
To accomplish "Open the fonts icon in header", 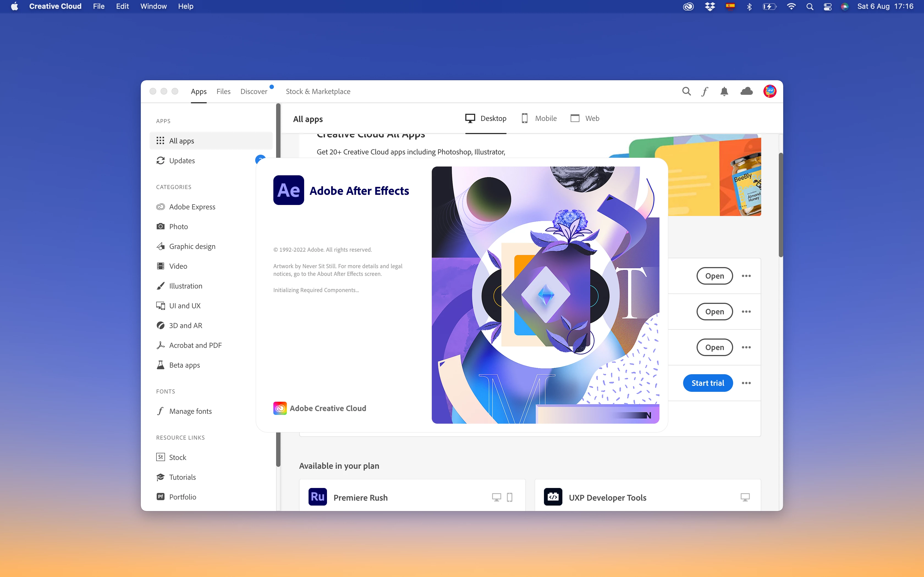I will pyautogui.click(x=705, y=91).
